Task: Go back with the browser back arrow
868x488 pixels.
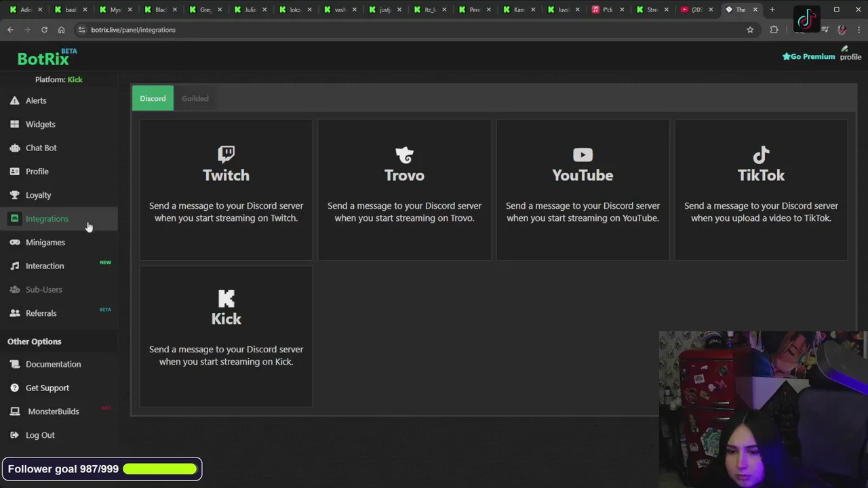Action: [10, 30]
